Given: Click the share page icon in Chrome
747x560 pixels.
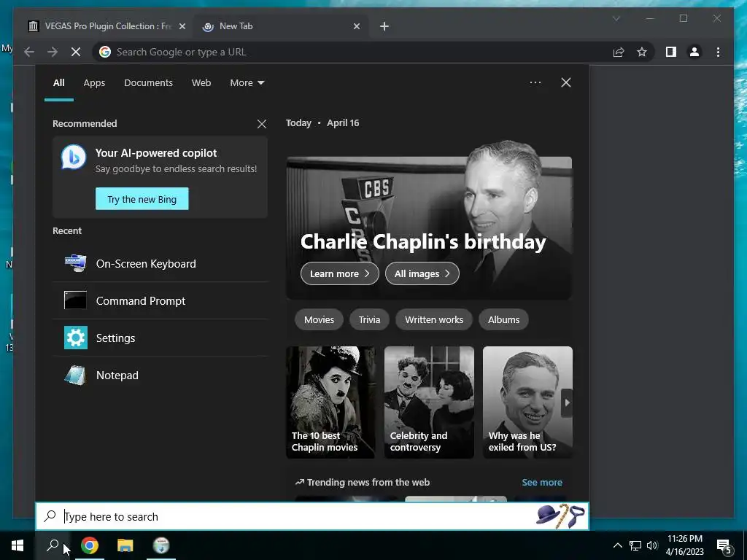Looking at the screenshot, I should coord(619,52).
